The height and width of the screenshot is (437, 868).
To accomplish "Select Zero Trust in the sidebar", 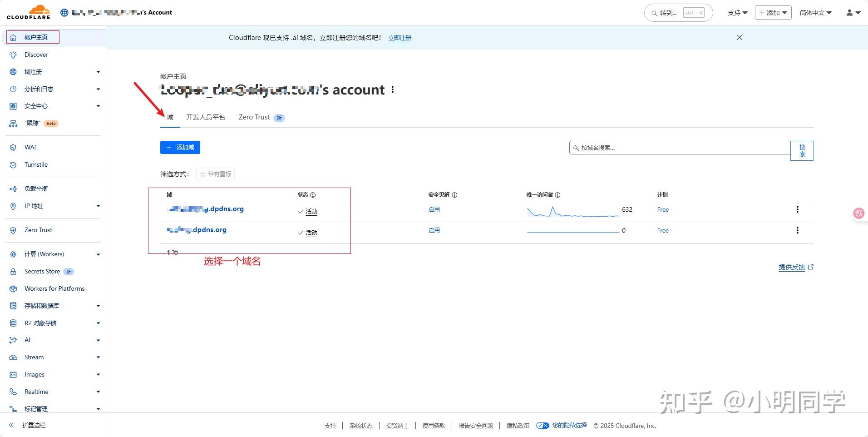I will [38, 230].
